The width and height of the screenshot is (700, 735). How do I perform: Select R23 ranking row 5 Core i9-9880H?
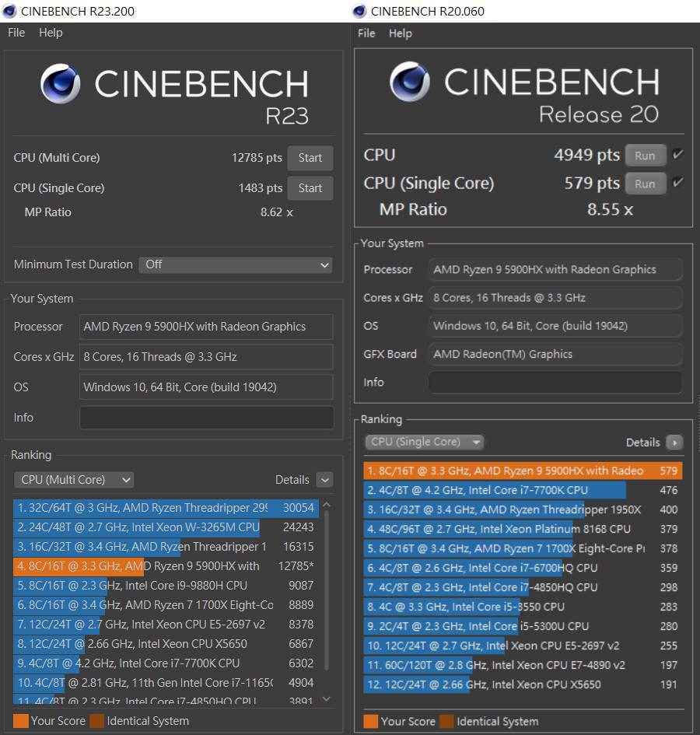[166, 586]
